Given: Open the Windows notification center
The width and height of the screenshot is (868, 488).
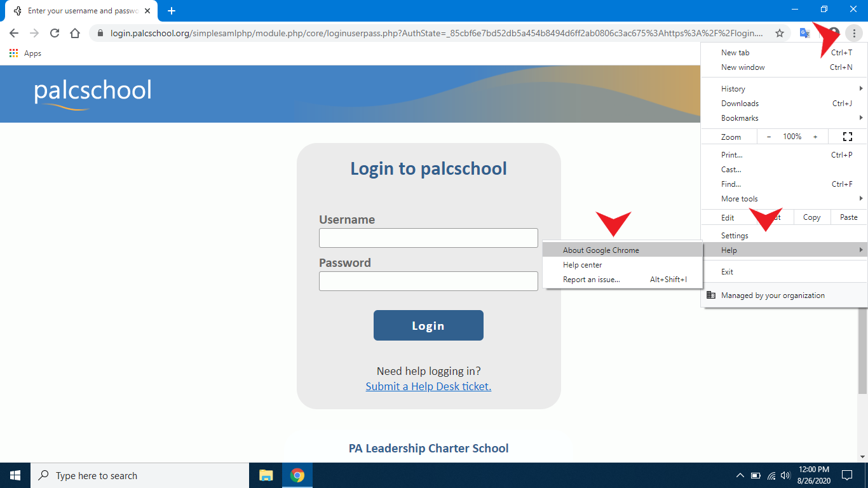Looking at the screenshot, I should click(846, 475).
